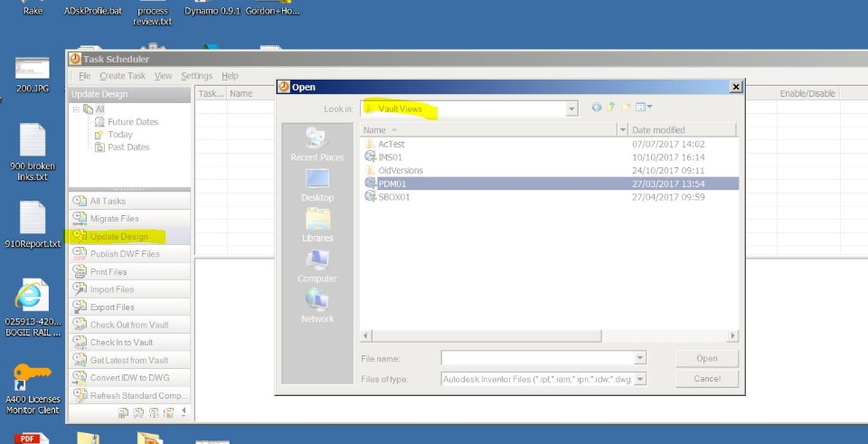Click the AcTest folder icon
The width and height of the screenshot is (868, 444).
pyautogui.click(x=371, y=144)
